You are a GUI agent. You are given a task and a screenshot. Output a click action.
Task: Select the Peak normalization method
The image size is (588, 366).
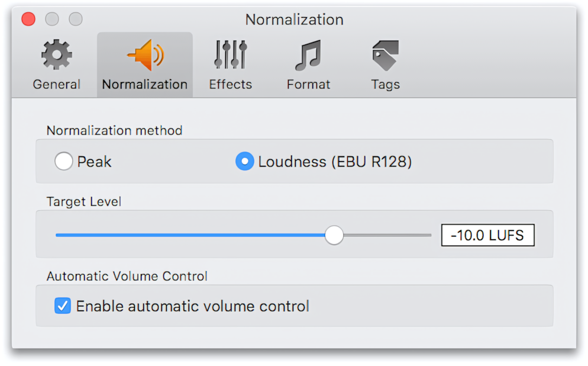tap(63, 160)
